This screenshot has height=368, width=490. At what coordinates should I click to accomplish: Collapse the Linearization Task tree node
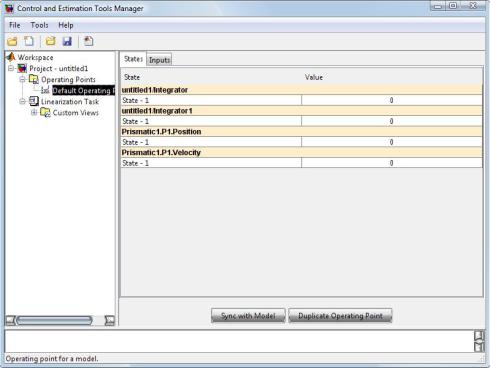point(22,101)
